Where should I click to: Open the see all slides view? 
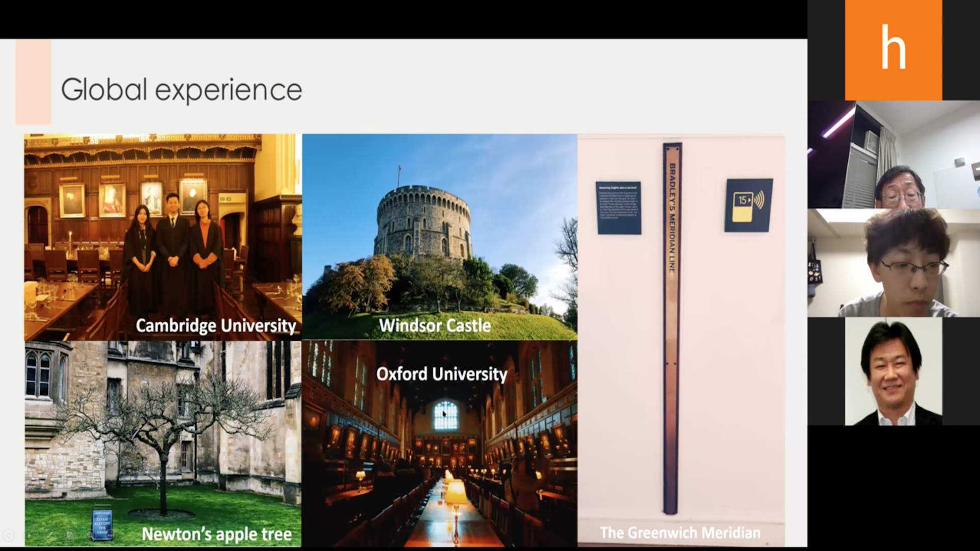click(x=70, y=535)
